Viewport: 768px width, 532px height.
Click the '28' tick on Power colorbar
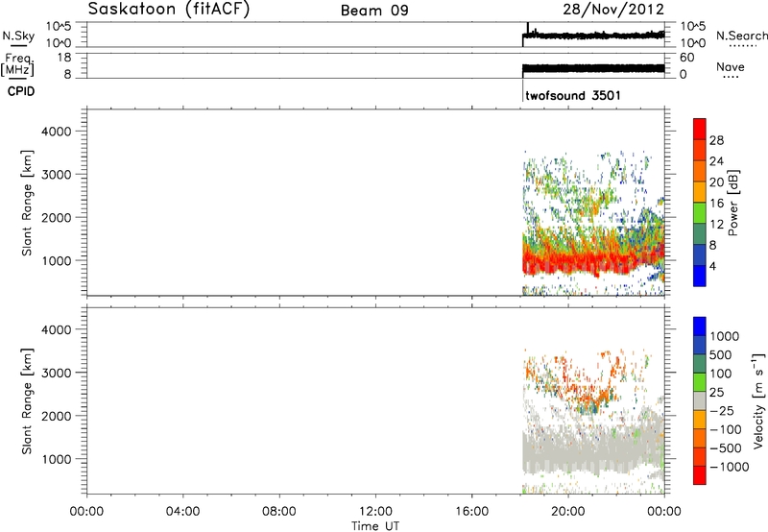click(x=716, y=140)
